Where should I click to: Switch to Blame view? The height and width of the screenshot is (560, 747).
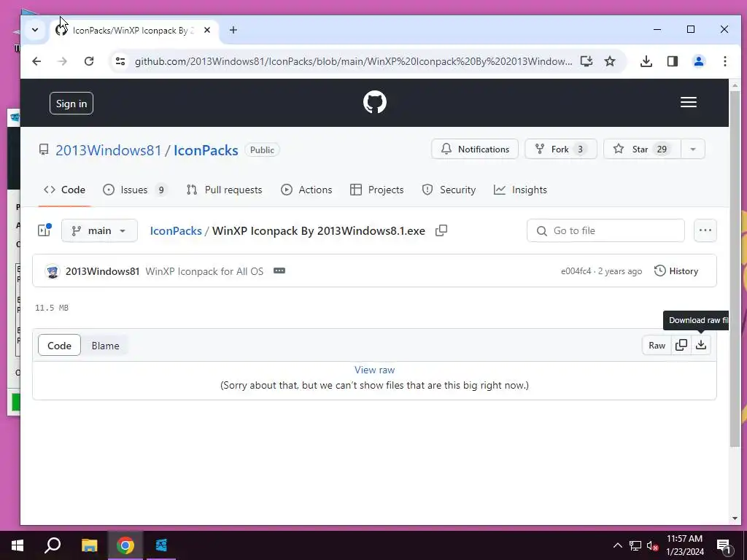(105, 346)
